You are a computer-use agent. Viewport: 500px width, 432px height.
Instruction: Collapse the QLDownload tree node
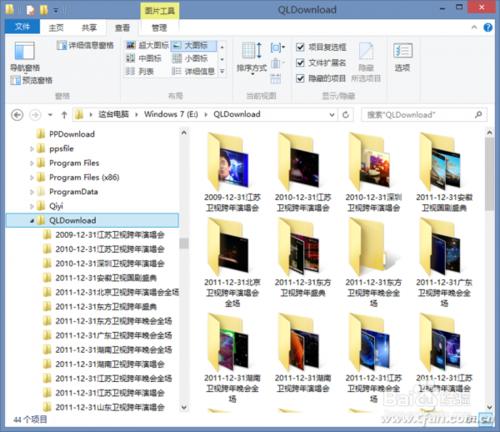click(32, 220)
